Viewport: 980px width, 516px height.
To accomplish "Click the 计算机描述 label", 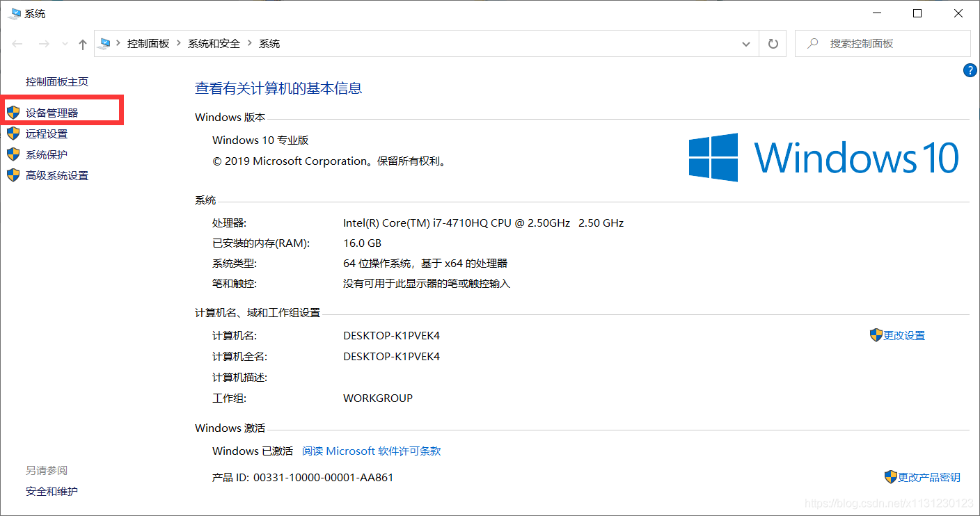I will [x=240, y=378].
